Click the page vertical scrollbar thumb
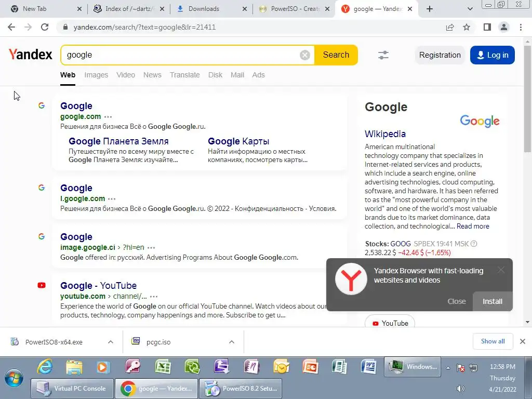Image resolution: width=532 pixels, height=399 pixels. click(x=527, y=98)
